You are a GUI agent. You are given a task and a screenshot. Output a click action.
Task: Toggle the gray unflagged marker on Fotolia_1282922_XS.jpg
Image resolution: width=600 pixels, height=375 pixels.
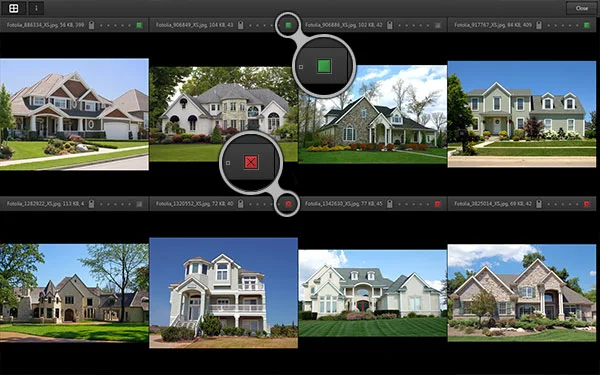[x=139, y=204]
